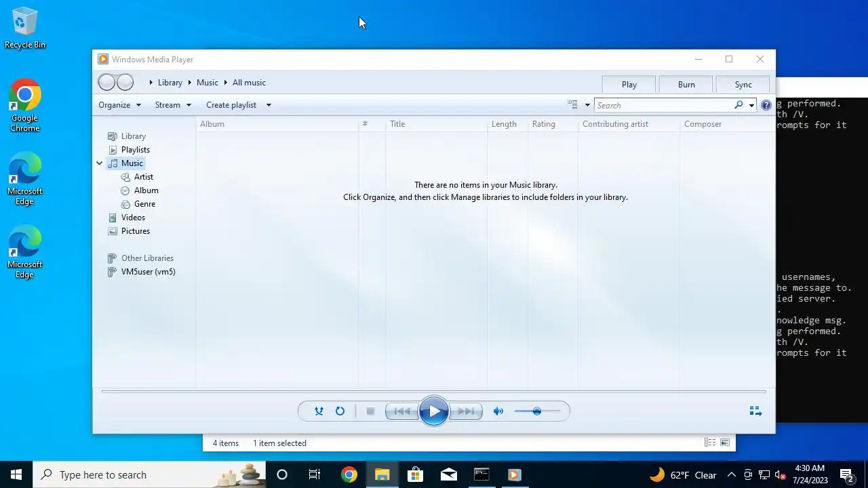Click Music in the breadcrumb path
This screenshot has width=868, height=488.
click(x=208, y=83)
